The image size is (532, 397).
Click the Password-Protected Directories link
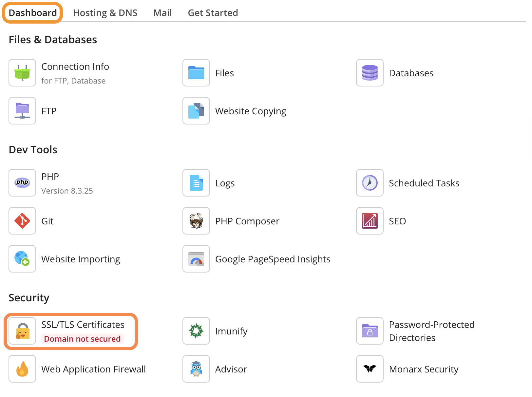click(x=431, y=331)
